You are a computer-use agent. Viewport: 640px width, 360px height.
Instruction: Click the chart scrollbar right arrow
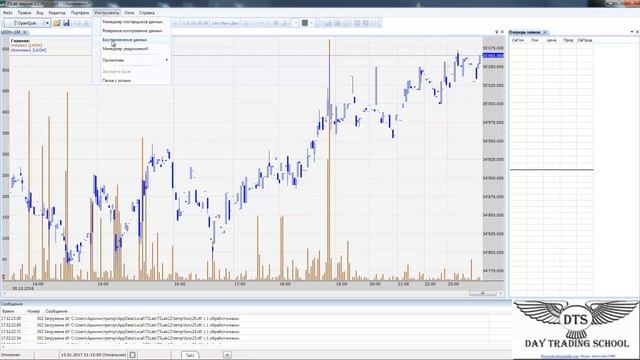[x=501, y=293]
